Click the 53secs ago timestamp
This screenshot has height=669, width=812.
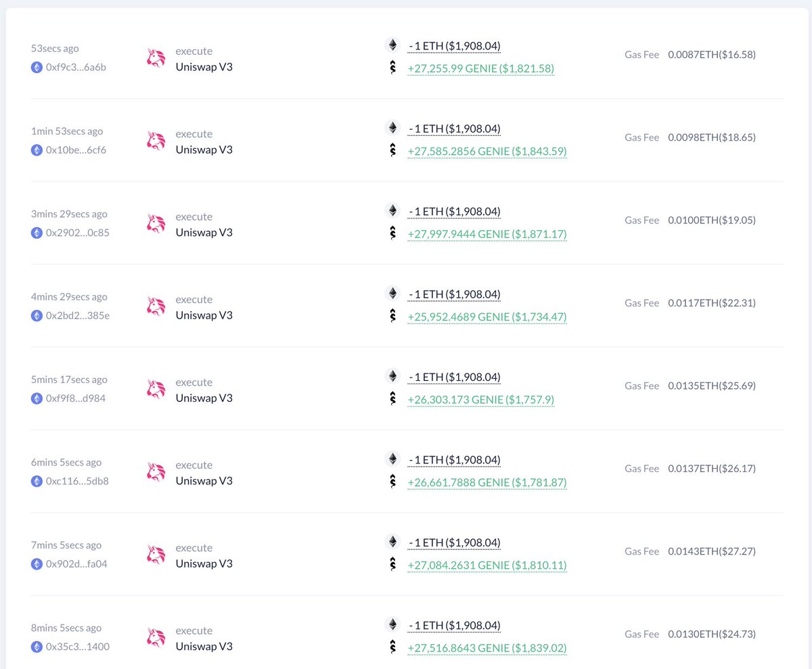coord(55,49)
